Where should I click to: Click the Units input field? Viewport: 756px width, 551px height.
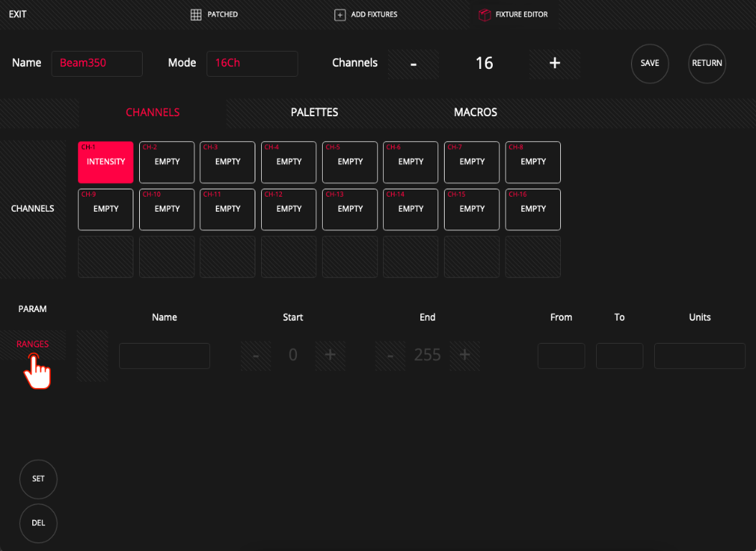coord(699,356)
